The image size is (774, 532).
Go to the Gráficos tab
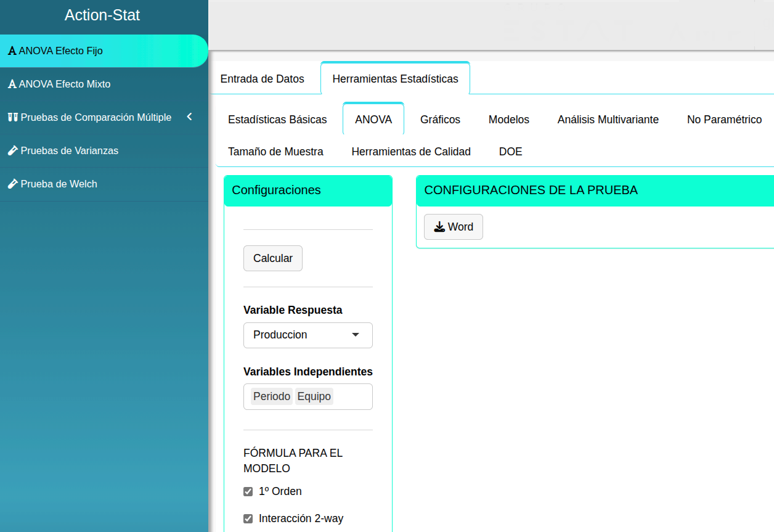(440, 120)
